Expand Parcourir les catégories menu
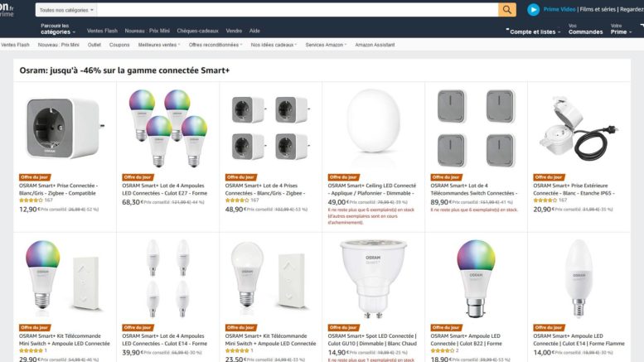 [x=58, y=29]
